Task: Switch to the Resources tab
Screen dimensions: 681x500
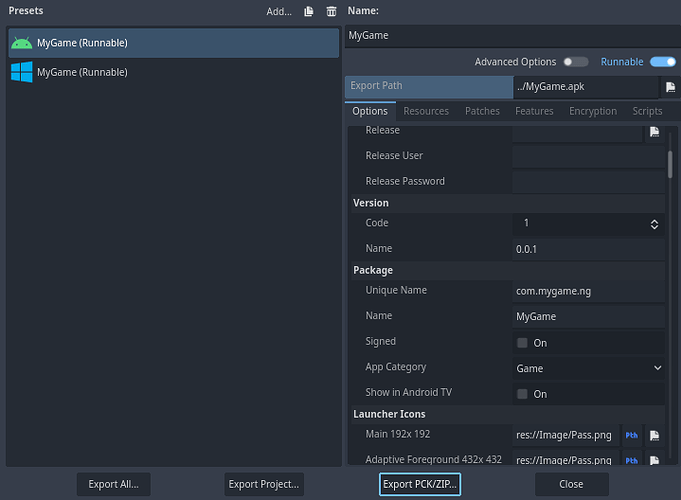Action: [426, 111]
